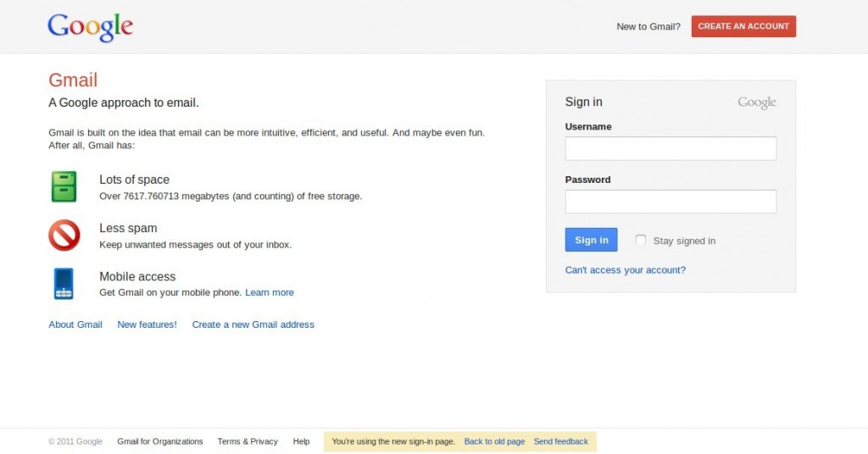Click the green file cabinet storage icon
This screenshot has height=454, width=868.
pos(64,186)
